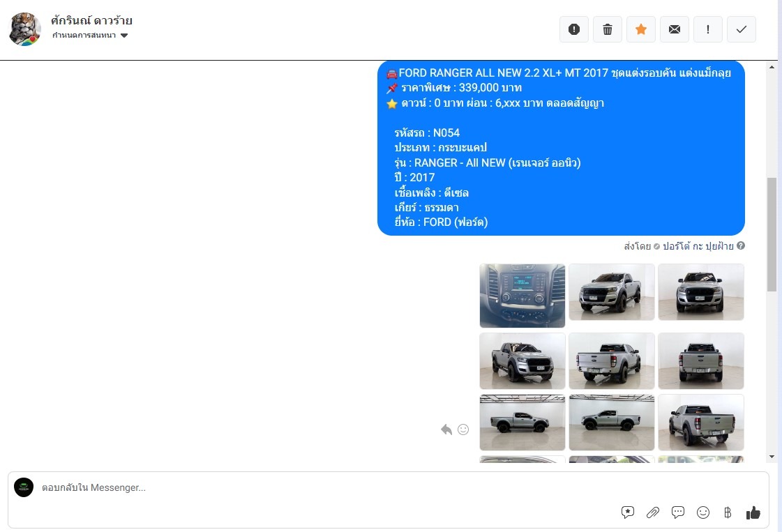Image resolution: width=782 pixels, height=532 pixels.
Task: Open side profile photo facing right
Action: coord(522,423)
